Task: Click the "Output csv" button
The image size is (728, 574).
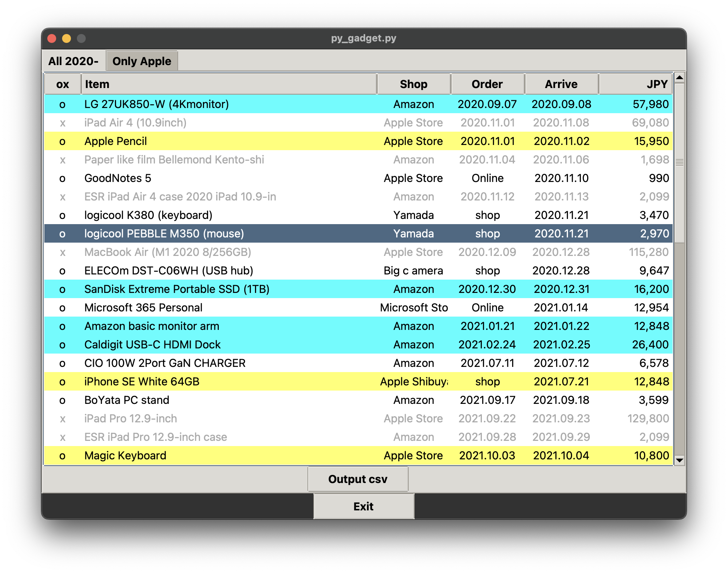Action: point(357,479)
